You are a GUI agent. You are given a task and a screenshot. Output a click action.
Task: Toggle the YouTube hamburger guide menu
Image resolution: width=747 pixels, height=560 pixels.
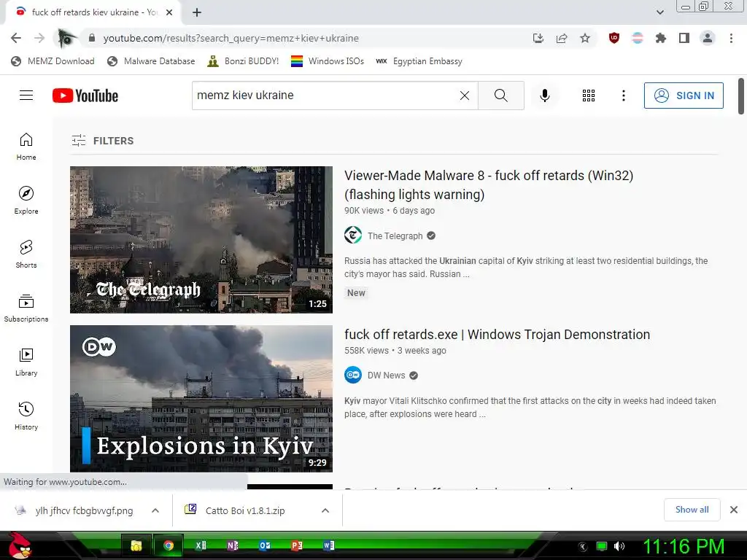tap(26, 96)
